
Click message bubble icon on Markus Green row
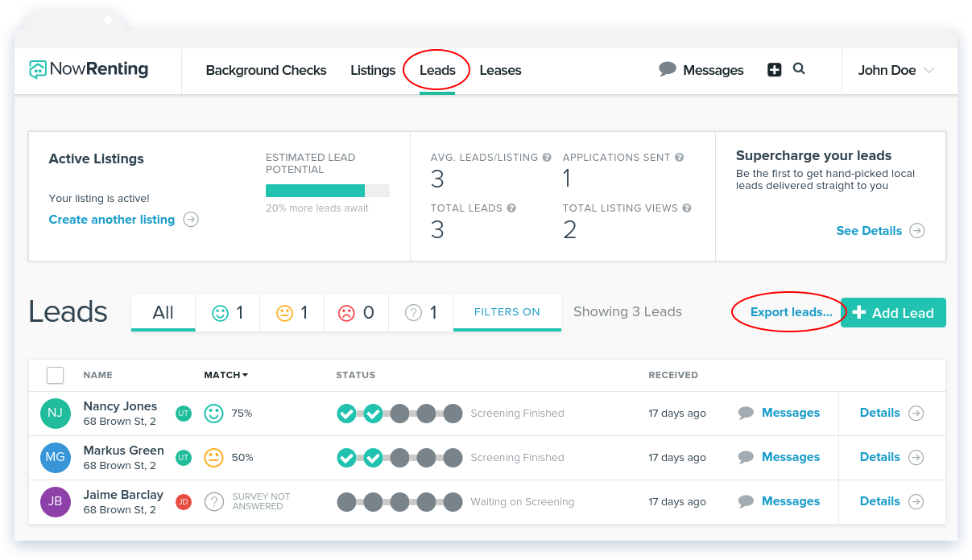point(747,458)
